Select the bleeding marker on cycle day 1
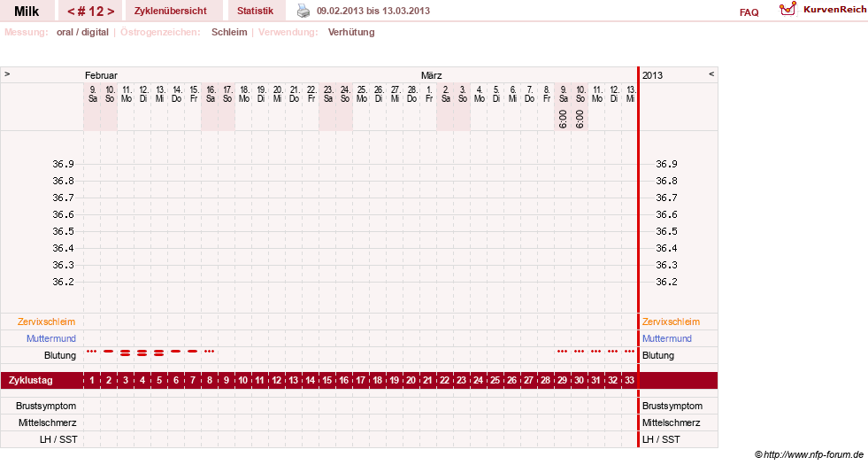The image size is (868, 465). pos(92,352)
